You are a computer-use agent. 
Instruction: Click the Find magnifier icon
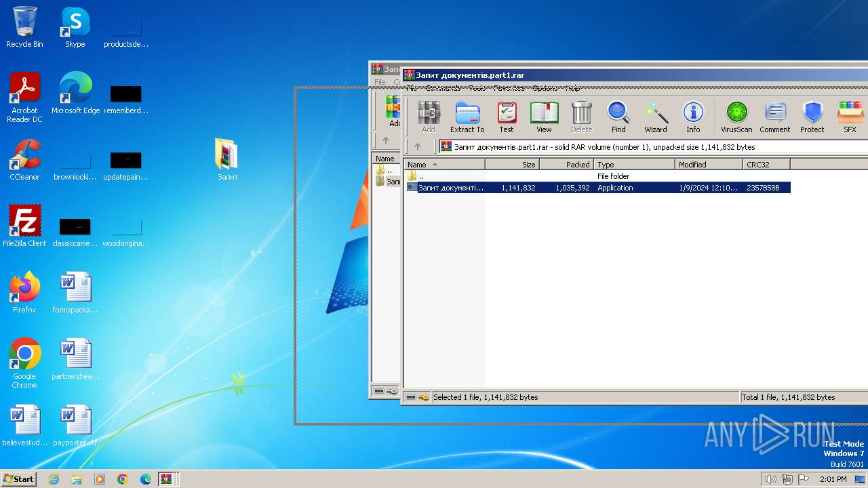pos(618,117)
